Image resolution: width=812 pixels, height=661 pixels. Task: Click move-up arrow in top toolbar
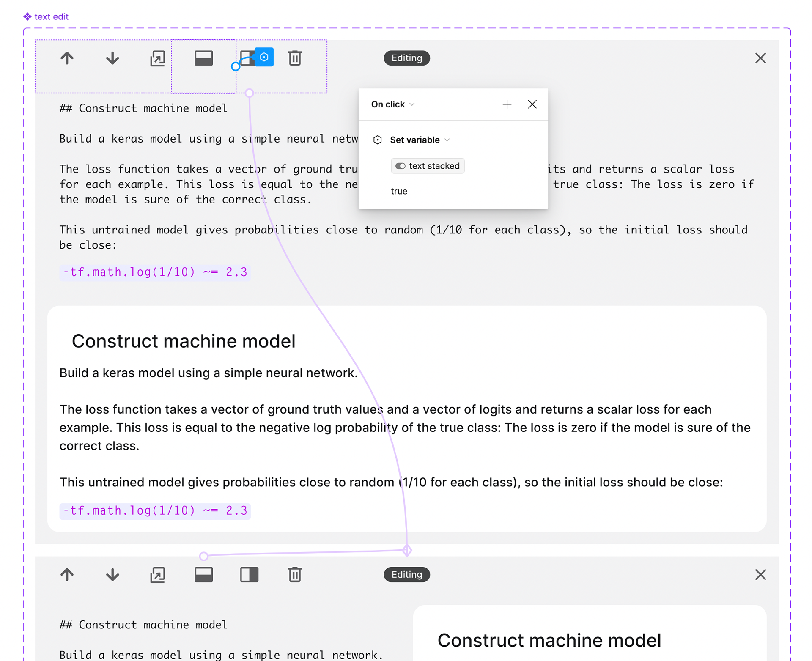tap(67, 58)
